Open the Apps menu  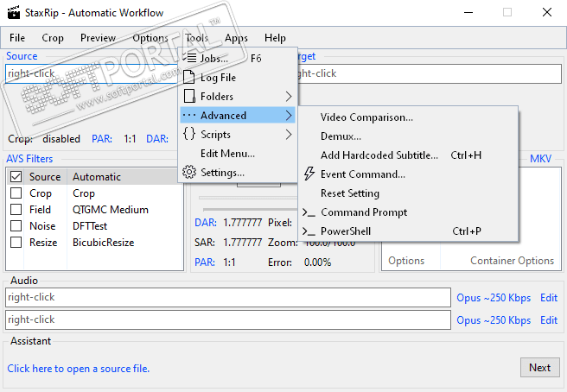(236, 38)
